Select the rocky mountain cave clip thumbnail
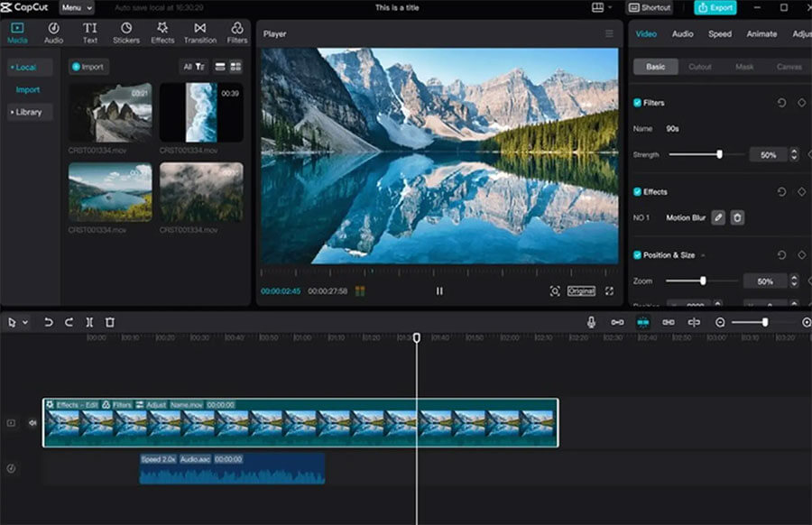 tap(110, 113)
